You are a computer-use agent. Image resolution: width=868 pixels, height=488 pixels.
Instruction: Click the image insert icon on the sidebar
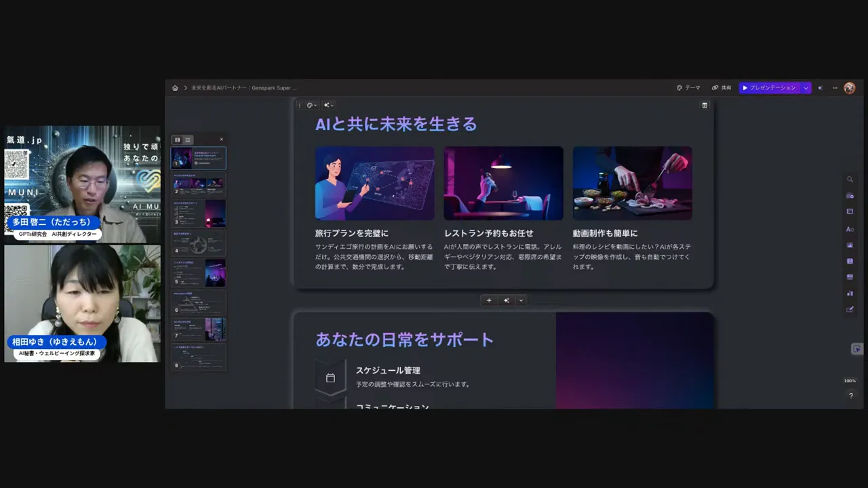pyautogui.click(x=850, y=245)
